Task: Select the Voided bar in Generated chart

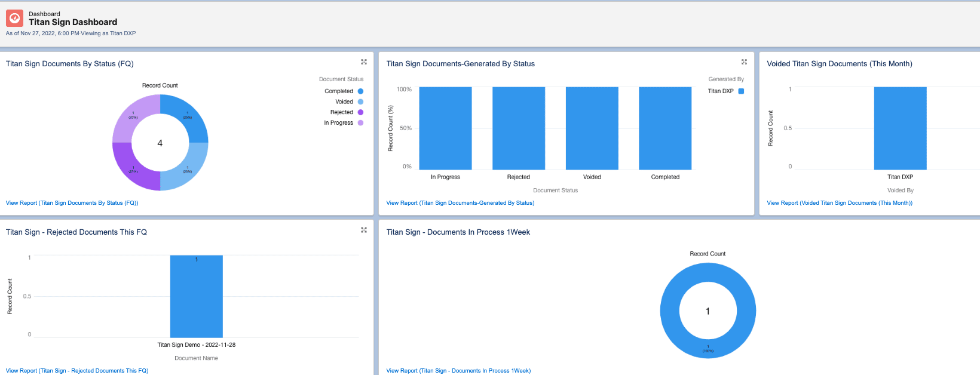Action: [x=592, y=128]
